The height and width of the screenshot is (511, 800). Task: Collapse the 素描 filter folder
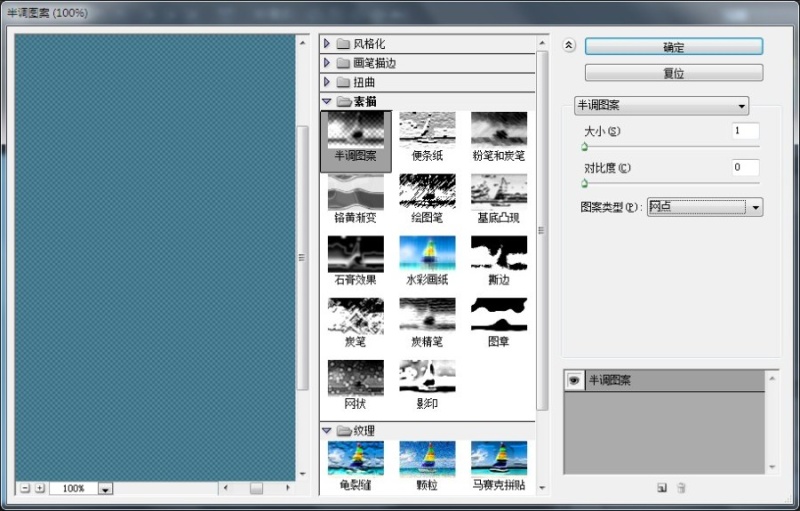[327, 101]
